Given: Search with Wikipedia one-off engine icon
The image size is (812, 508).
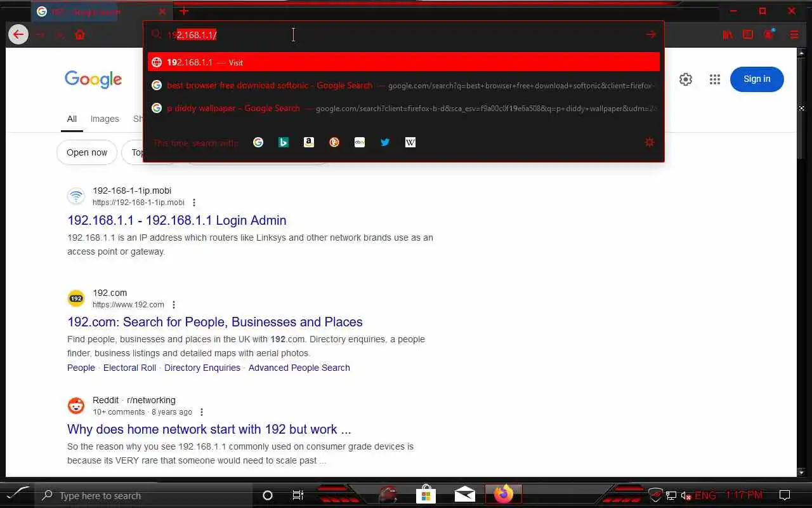Looking at the screenshot, I should [x=410, y=142].
